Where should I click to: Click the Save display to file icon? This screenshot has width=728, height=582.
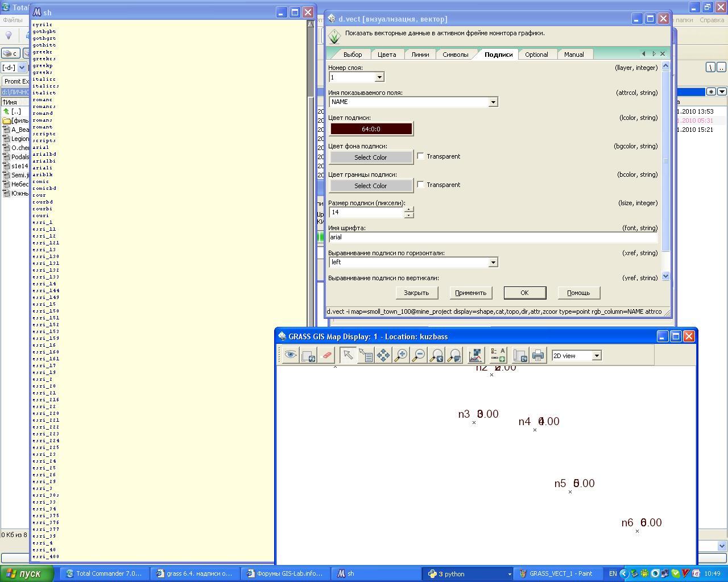(520, 355)
